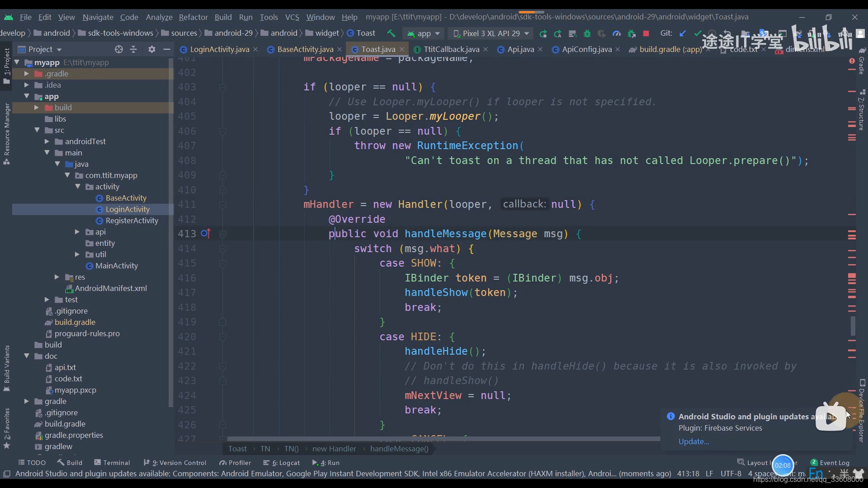The image size is (868, 488).
Task: Toggle the Z: Structure side panel
Action: 862,110
